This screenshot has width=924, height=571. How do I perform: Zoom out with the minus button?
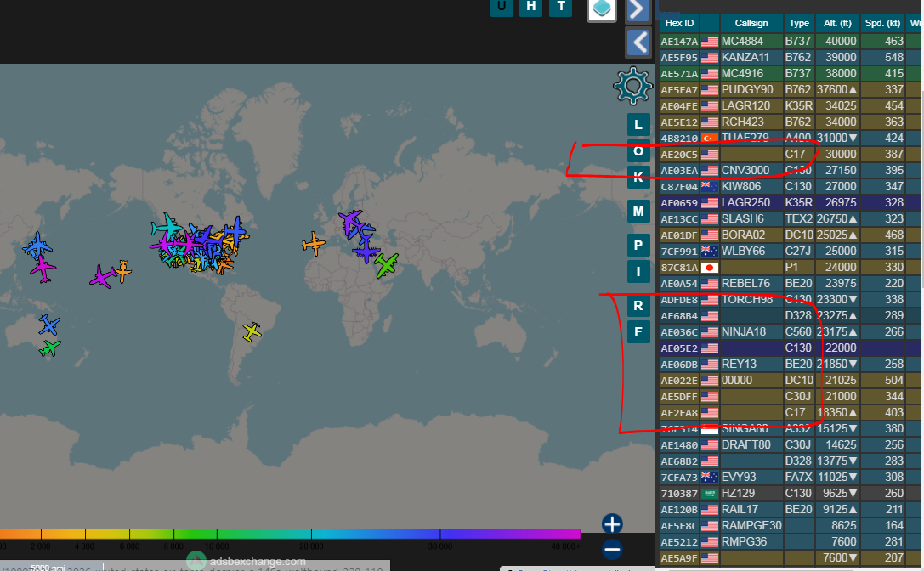point(612,550)
